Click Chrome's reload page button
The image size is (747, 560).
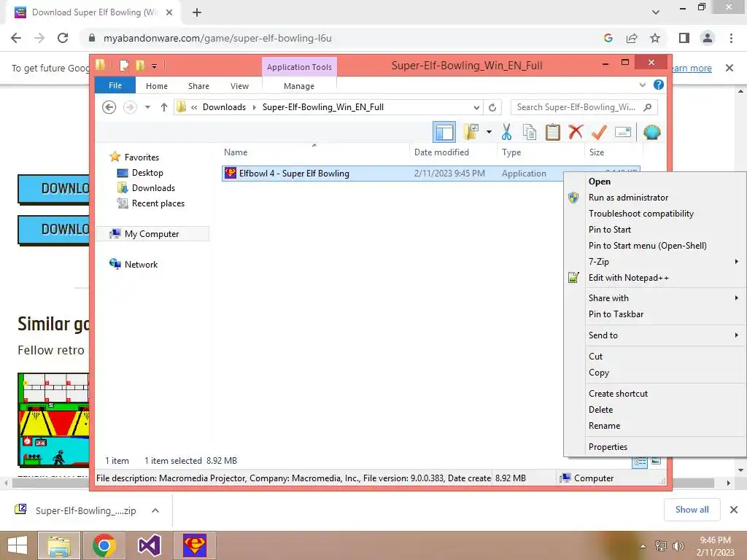point(63,38)
